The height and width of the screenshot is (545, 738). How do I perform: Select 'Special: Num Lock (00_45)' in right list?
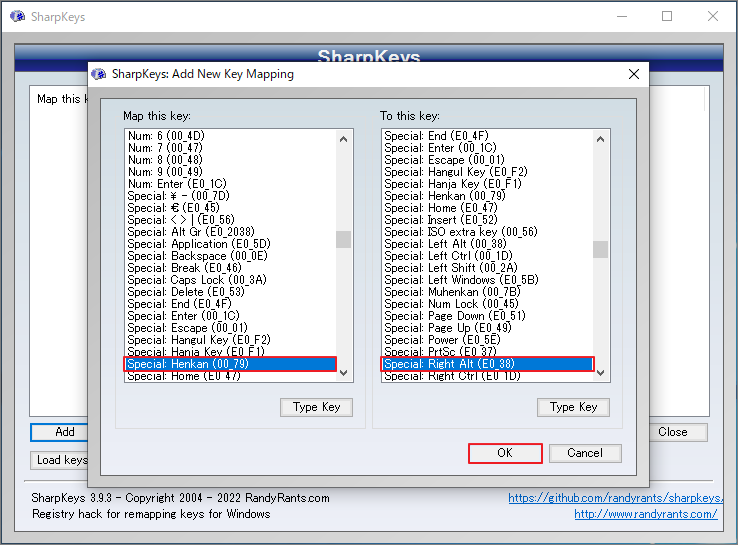487,304
